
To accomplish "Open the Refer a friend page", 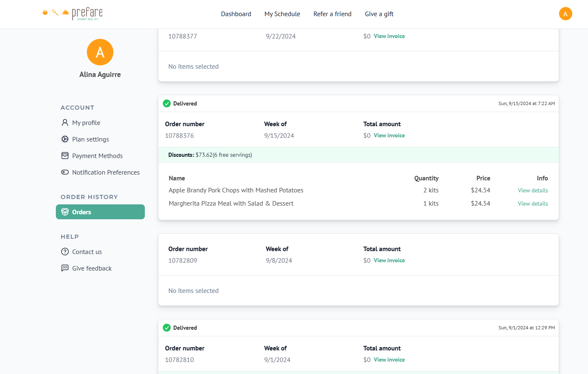I will tap(332, 14).
